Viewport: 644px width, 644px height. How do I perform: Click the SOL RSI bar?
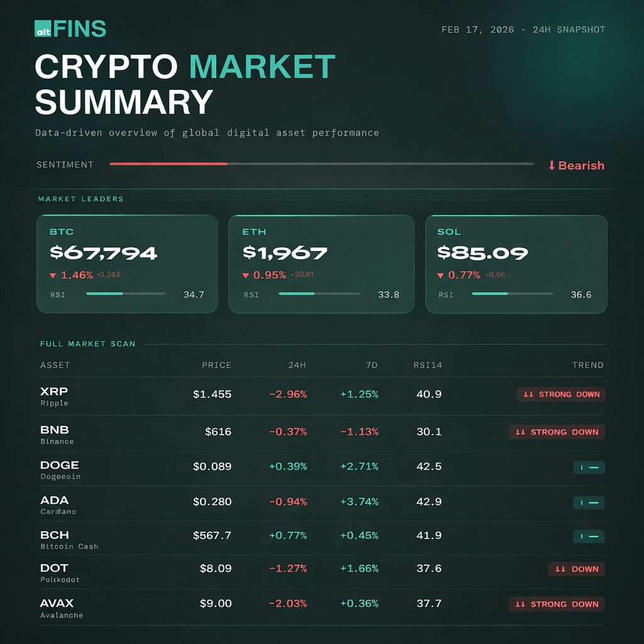click(512, 294)
